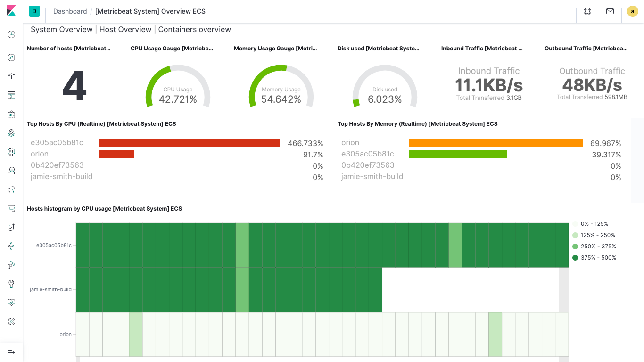
Task: Open the newsfeed mail icon
Action: [x=610, y=11]
